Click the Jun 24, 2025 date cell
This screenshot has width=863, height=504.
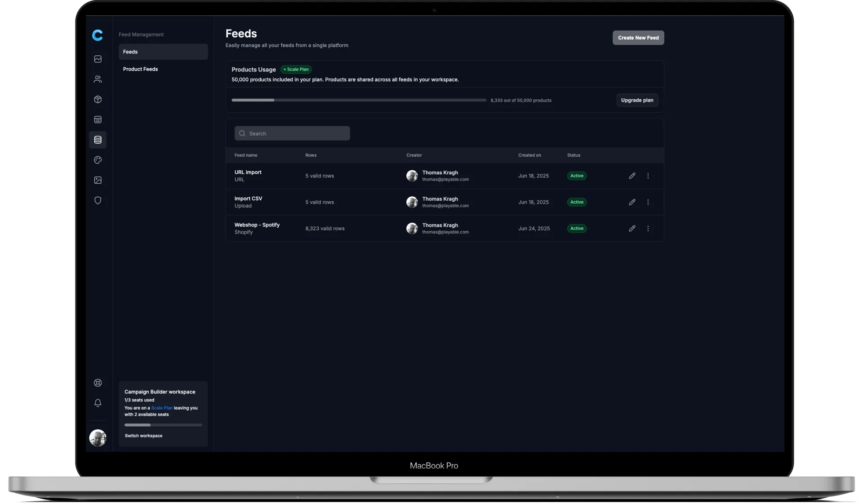point(534,228)
